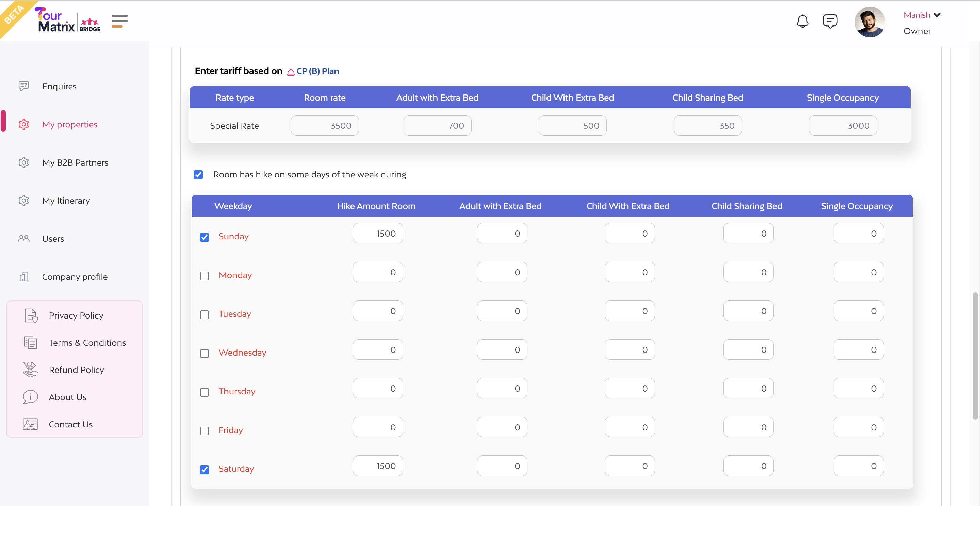This screenshot has width=980, height=533.
Task: Click the Enquires sidebar icon
Action: tap(23, 86)
